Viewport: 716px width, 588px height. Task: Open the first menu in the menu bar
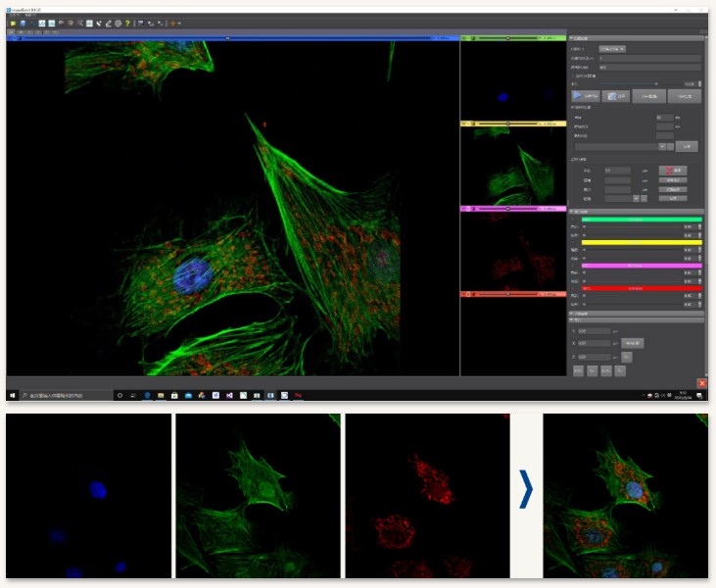point(13,15)
